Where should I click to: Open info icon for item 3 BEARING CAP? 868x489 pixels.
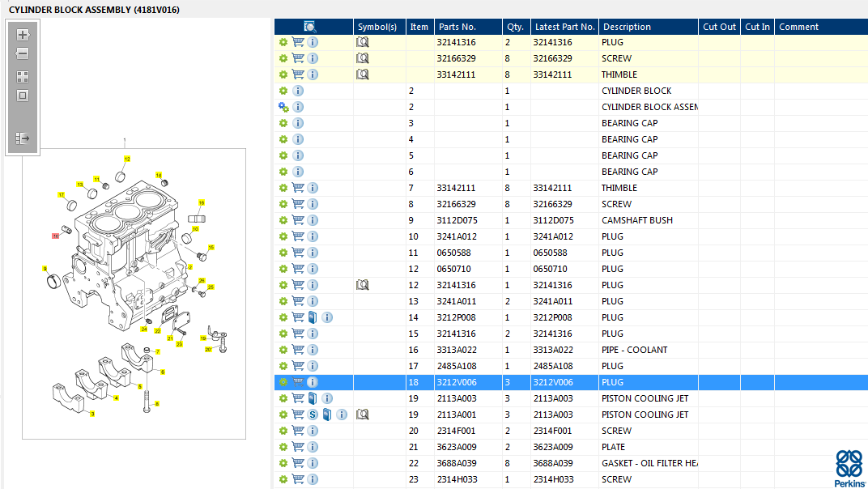point(298,123)
